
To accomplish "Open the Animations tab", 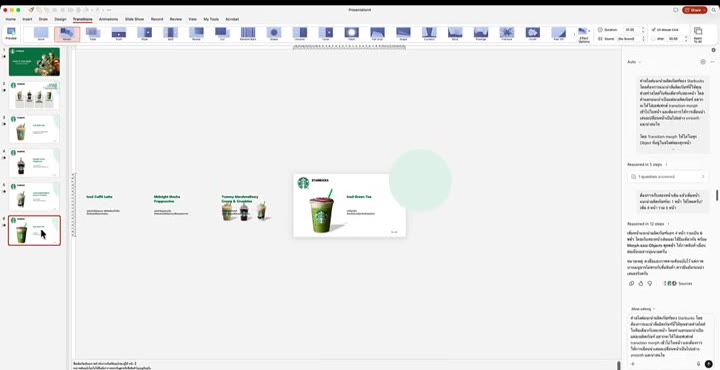I will pyautogui.click(x=108, y=19).
